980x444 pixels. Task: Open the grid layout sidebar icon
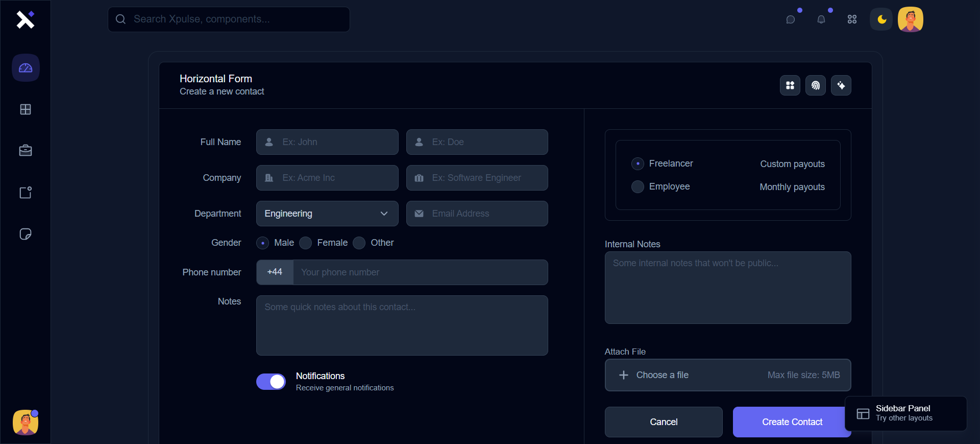(x=26, y=109)
